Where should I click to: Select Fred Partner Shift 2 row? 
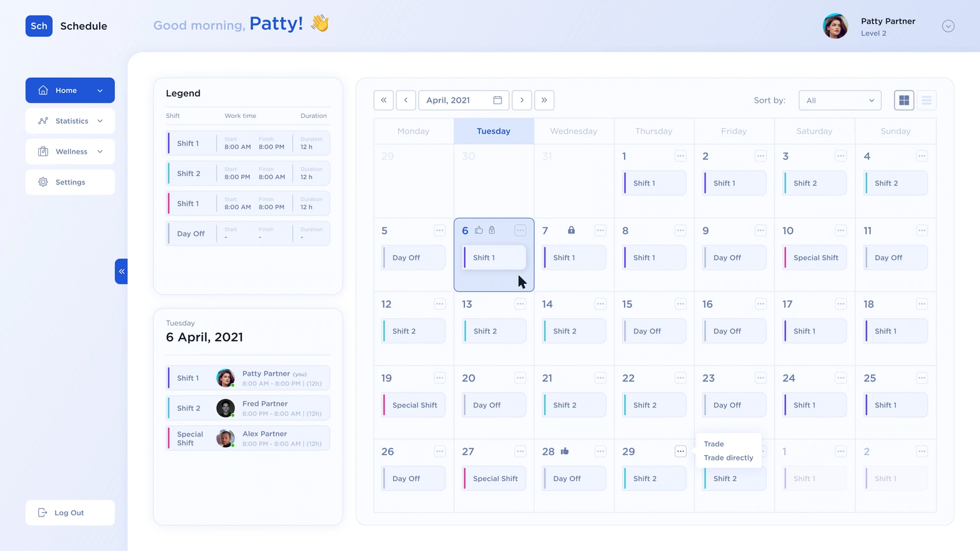click(248, 408)
